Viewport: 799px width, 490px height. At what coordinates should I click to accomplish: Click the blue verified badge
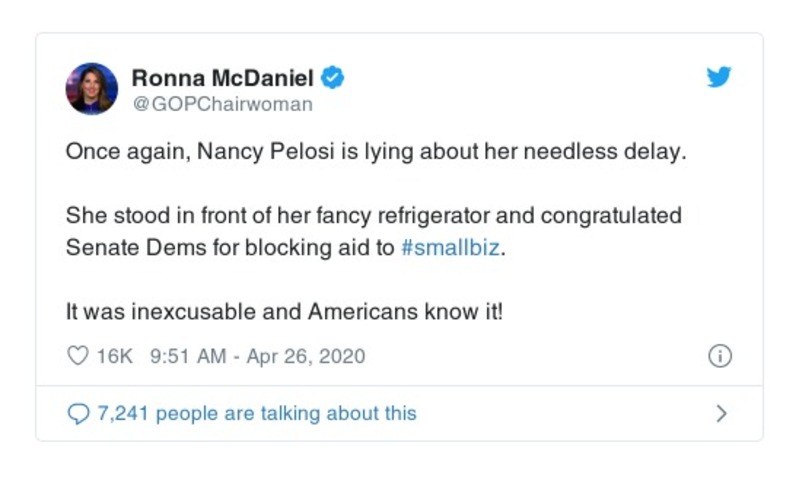(x=335, y=78)
